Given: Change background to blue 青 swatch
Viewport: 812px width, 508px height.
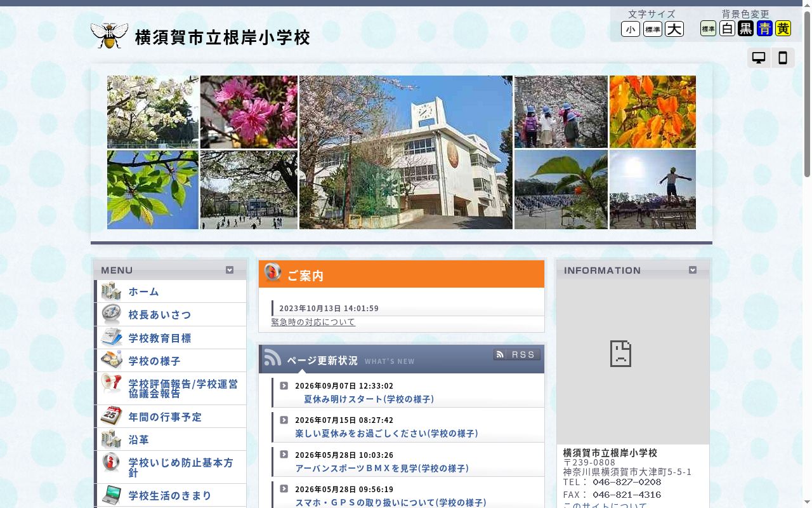Looking at the screenshot, I should 764,29.
